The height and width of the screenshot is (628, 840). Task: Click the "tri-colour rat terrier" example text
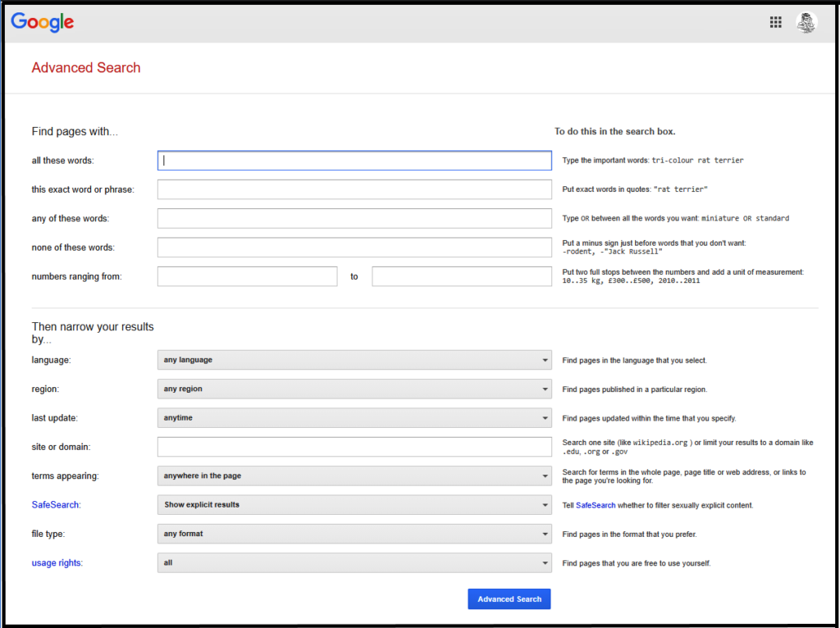pyautogui.click(x=697, y=161)
